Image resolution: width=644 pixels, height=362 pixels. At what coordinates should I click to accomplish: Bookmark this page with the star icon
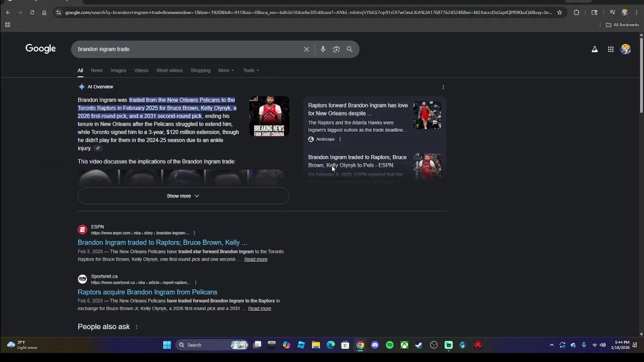[x=559, y=13]
